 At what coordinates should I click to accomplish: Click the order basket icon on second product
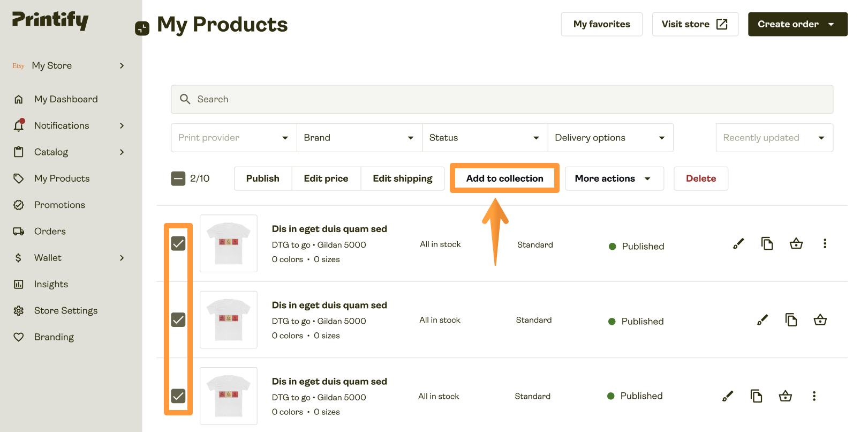(820, 320)
